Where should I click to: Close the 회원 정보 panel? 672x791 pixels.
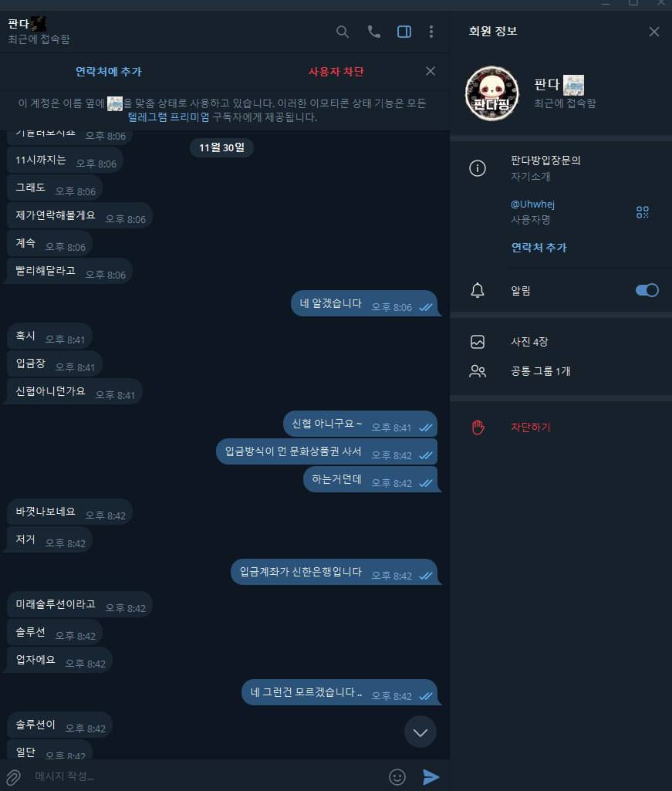[653, 32]
